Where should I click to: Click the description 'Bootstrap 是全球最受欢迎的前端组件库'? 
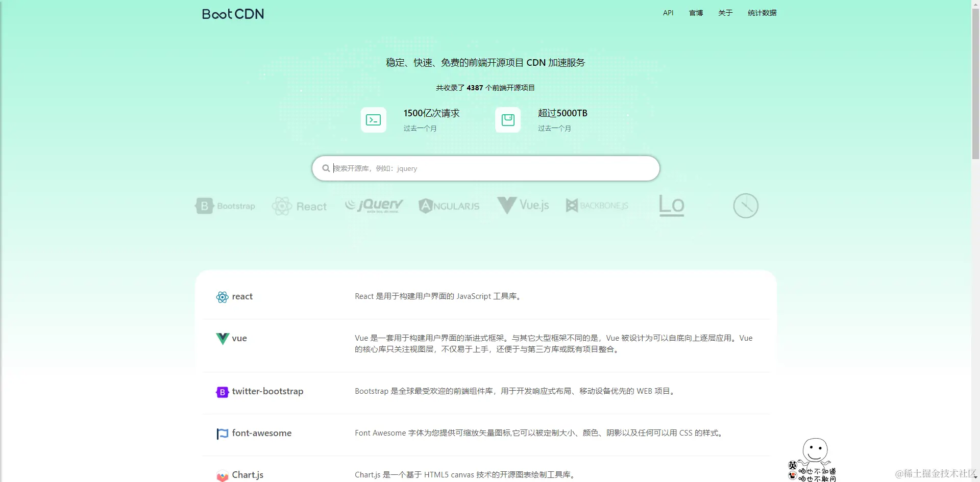point(516,391)
